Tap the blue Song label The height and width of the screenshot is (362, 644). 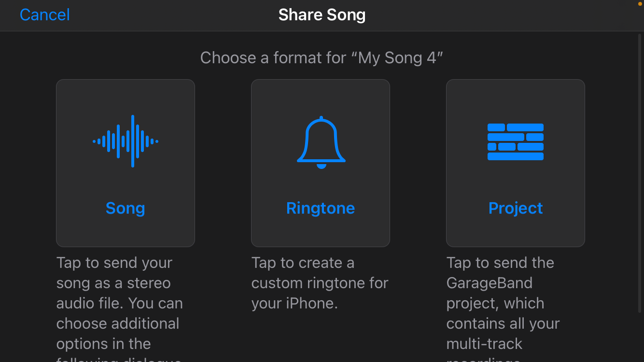tap(126, 208)
